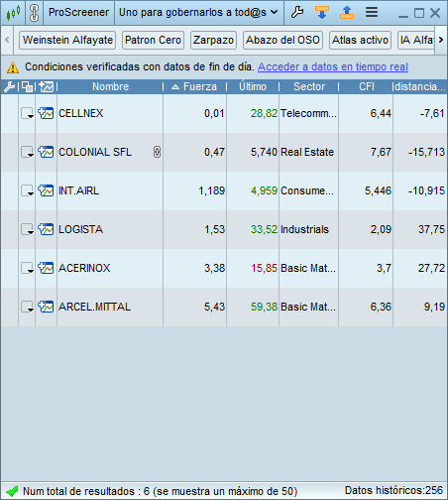Sort by the CFI column header
Screen dimensions: 448x500
[x=367, y=86]
